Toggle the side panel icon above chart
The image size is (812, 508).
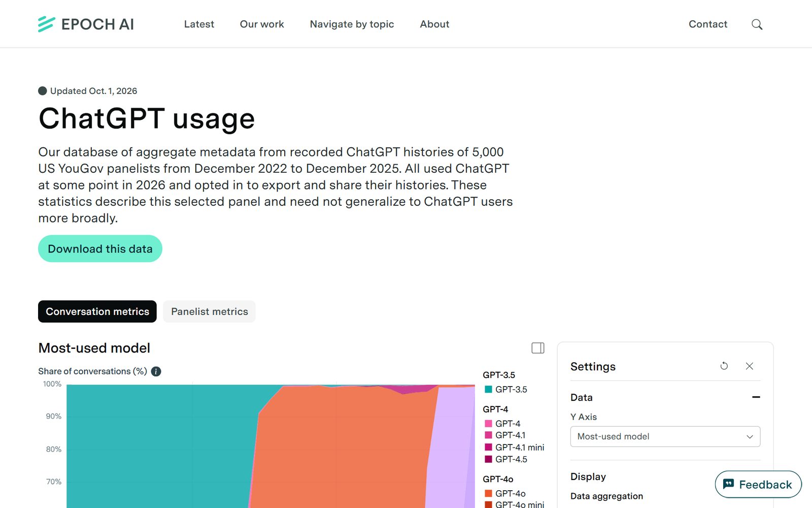click(538, 348)
